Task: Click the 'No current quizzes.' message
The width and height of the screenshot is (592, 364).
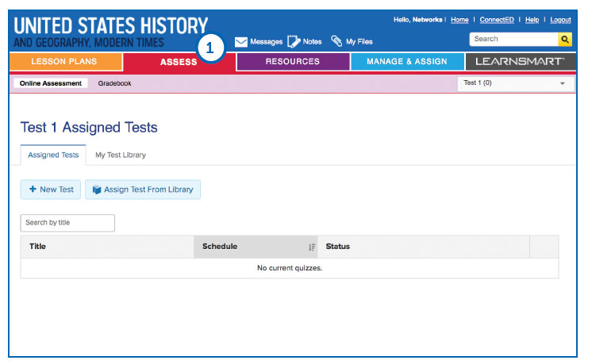Action: pos(290,268)
